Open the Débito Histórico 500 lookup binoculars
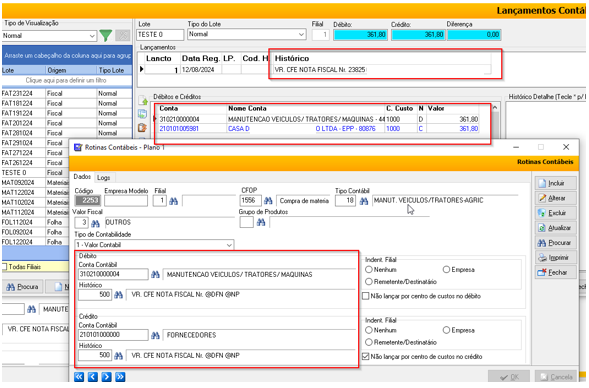 tap(119, 295)
